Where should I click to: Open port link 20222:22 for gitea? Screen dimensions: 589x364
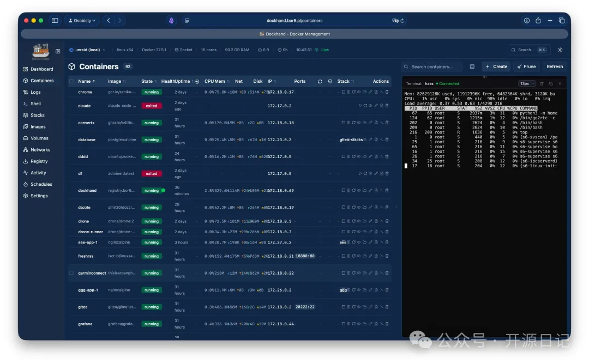[x=305, y=307]
